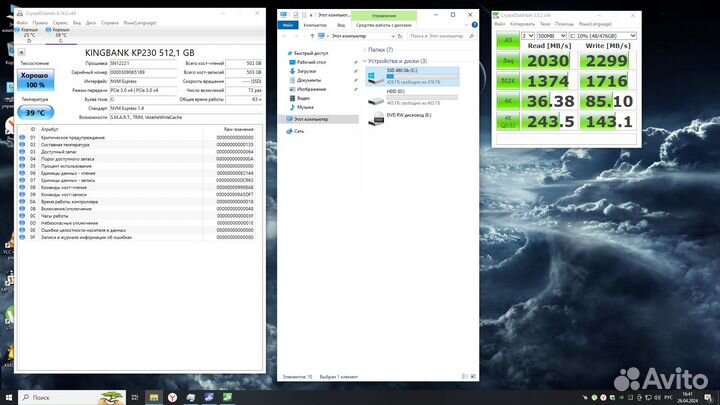Viewport: 720px width, 405px height.
Task: Click the 39 °C temperature button
Action: pyautogui.click(x=35, y=112)
